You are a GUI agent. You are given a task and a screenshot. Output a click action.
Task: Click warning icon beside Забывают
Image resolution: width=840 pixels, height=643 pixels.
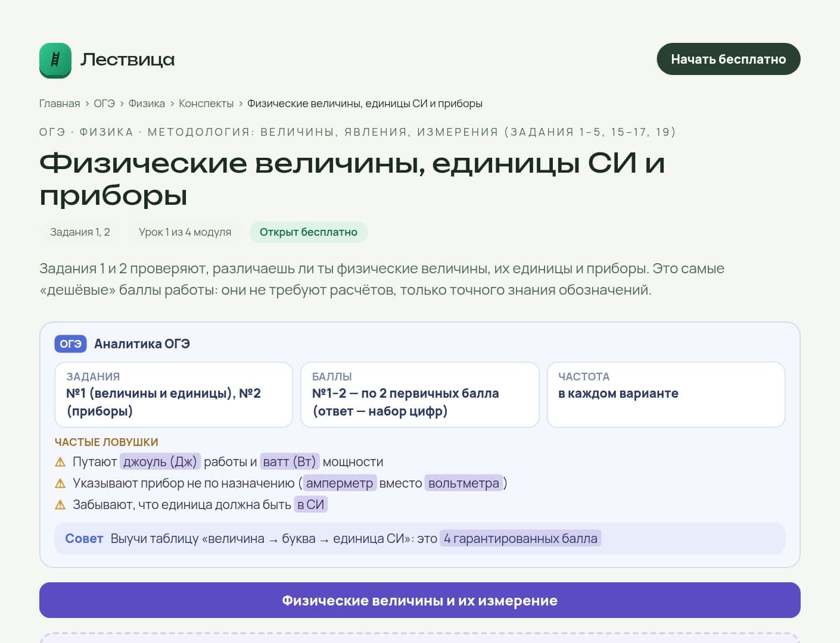pyautogui.click(x=60, y=505)
